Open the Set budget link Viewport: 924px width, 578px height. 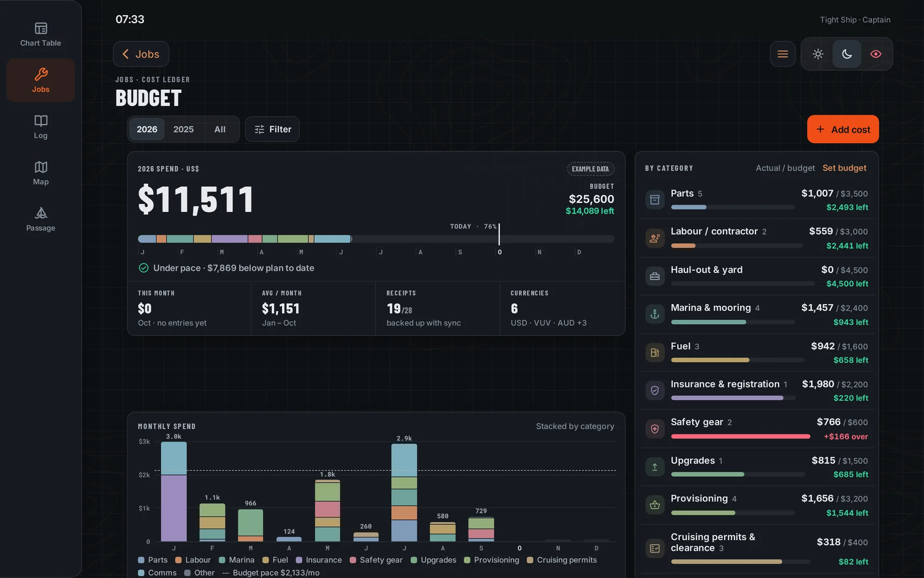pyautogui.click(x=844, y=168)
